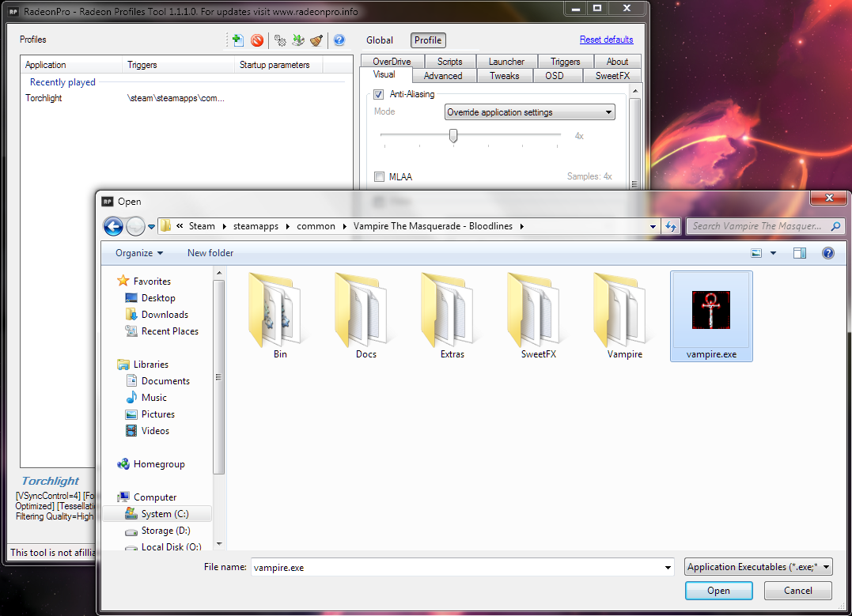Image resolution: width=852 pixels, height=616 pixels.
Task: Select Libraries heading in sidebar
Action: [x=150, y=364]
